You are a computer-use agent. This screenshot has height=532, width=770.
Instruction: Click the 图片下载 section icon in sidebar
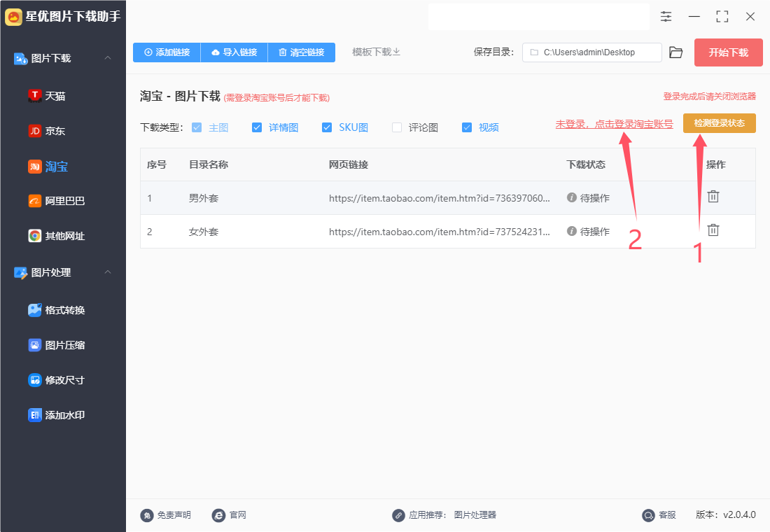coord(20,59)
